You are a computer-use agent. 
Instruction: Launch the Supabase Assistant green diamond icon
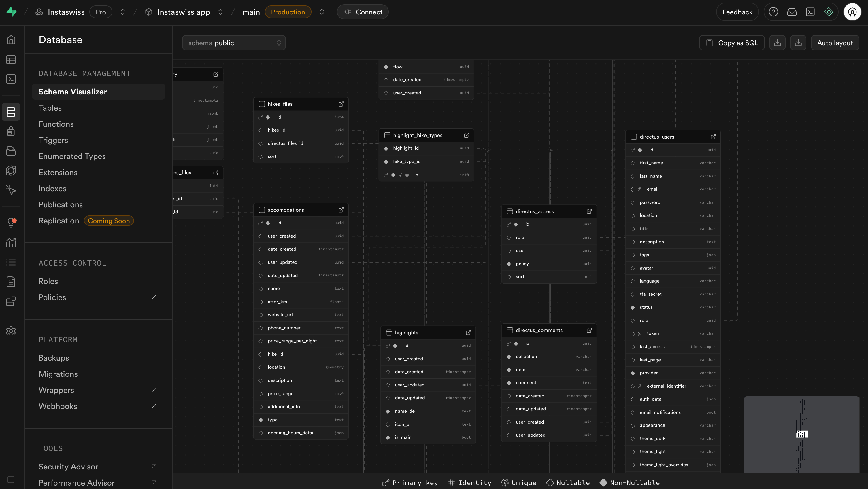[829, 12]
